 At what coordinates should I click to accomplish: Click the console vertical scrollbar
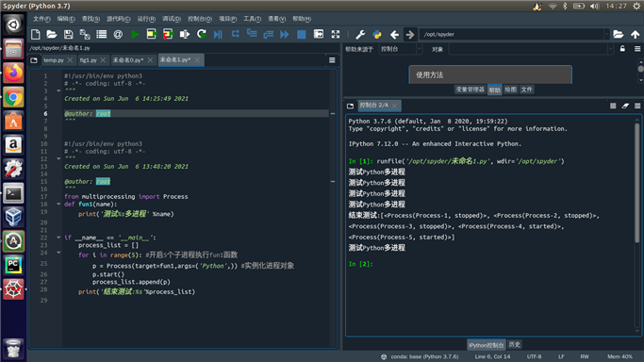[637, 183]
